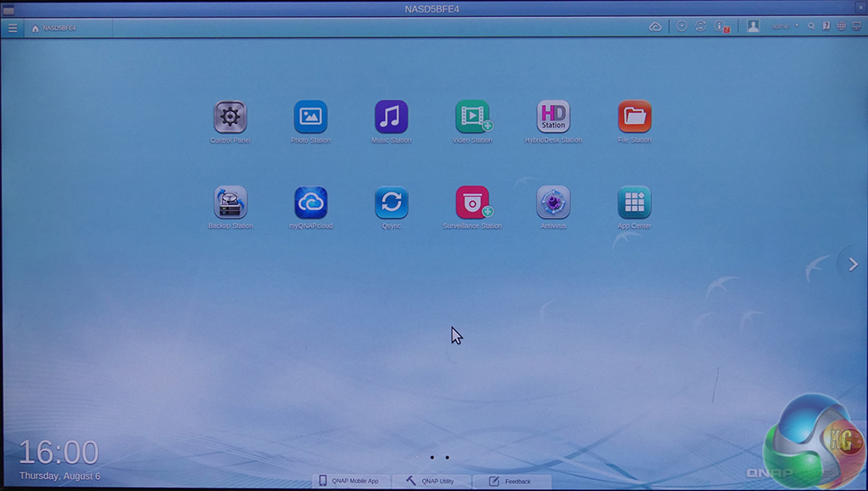
Task: Click the admin user avatar
Action: click(x=753, y=26)
